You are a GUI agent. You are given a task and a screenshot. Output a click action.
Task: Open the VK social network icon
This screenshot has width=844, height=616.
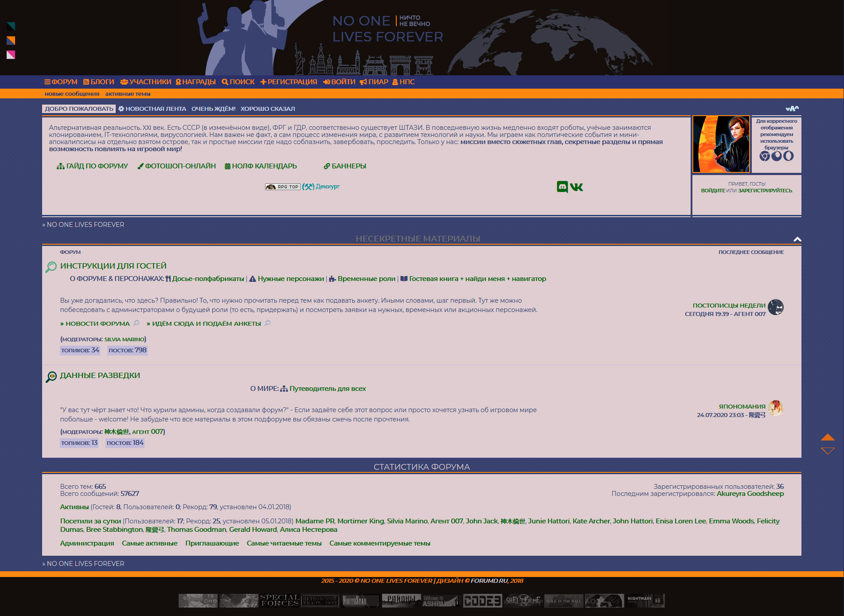[577, 187]
